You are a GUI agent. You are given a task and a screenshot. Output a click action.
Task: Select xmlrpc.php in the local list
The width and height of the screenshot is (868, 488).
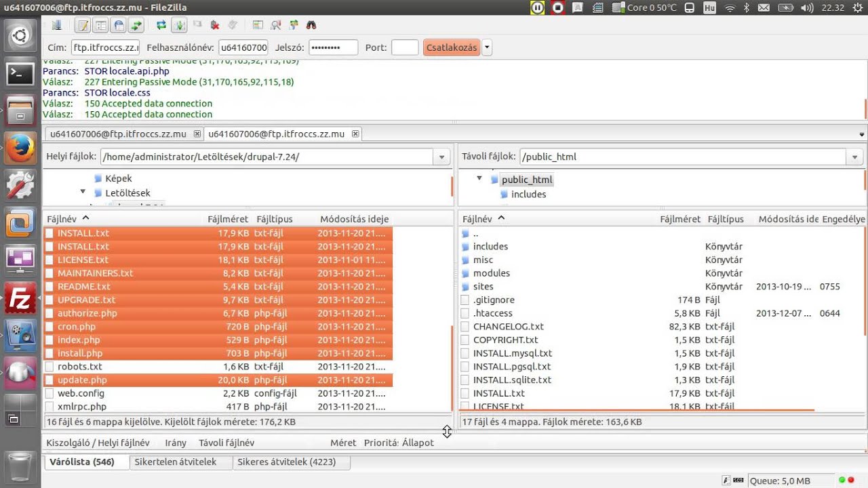click(82, 407)
